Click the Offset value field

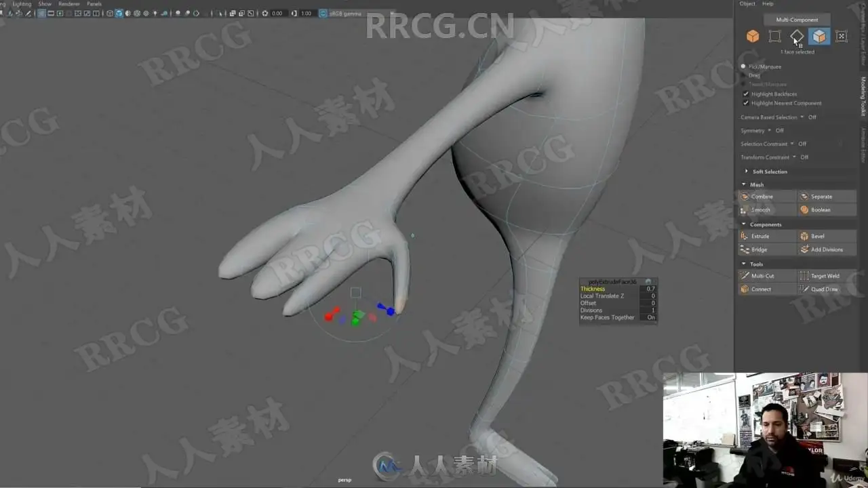point(650,303)
